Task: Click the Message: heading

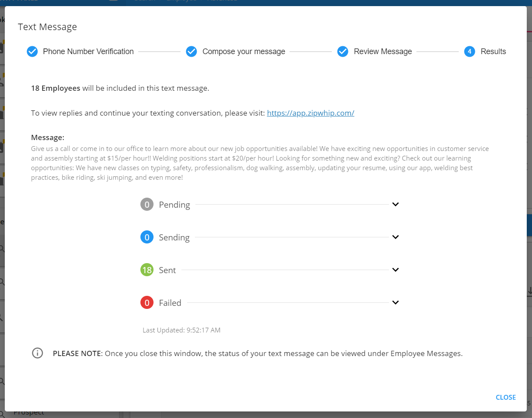Action: tap(48, 137)
